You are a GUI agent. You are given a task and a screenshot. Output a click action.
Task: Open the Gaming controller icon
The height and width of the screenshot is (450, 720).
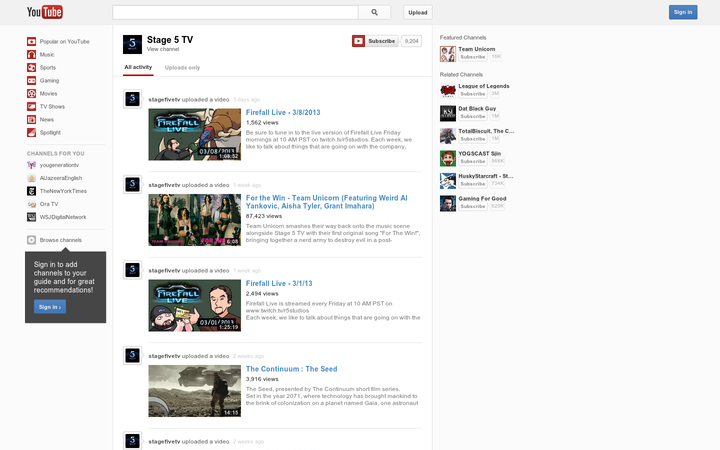pyautogui.click(x=31, y=80)
